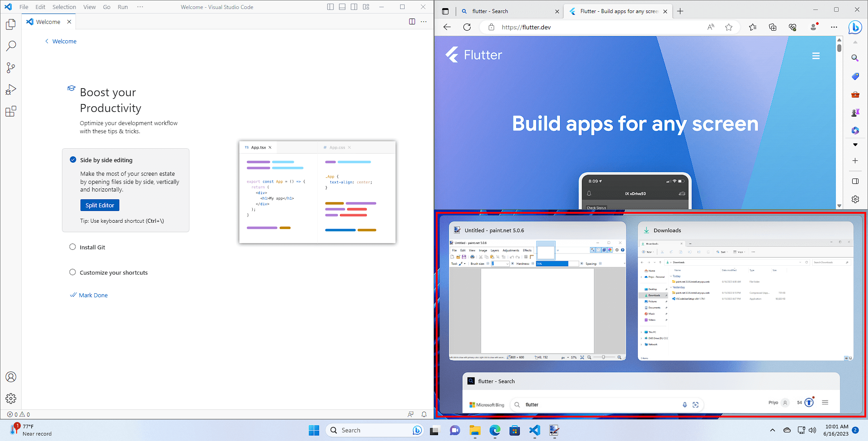Click the plus icon to customize Edge sidebar
868x441 pixels.
click(x=855, y=160)
